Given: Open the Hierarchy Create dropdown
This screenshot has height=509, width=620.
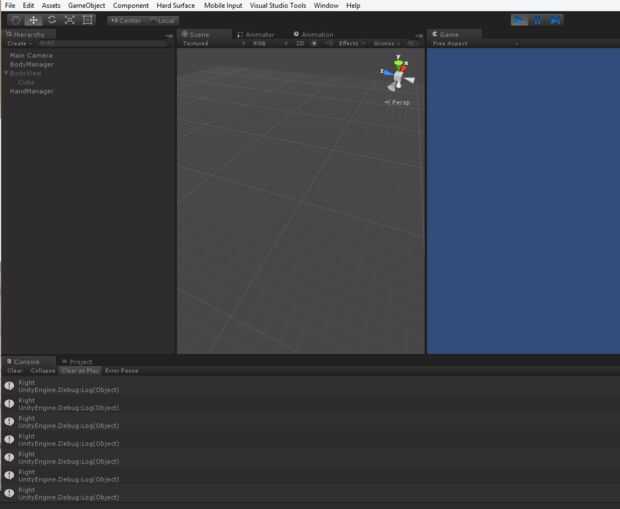Looking at the screenshot, I should pyautogui.click(x=19, y=44).
